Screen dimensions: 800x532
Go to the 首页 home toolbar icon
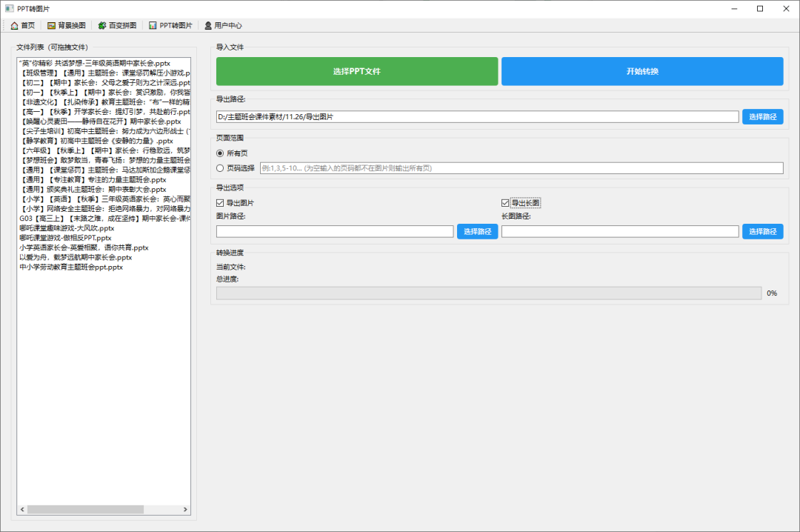22,25
